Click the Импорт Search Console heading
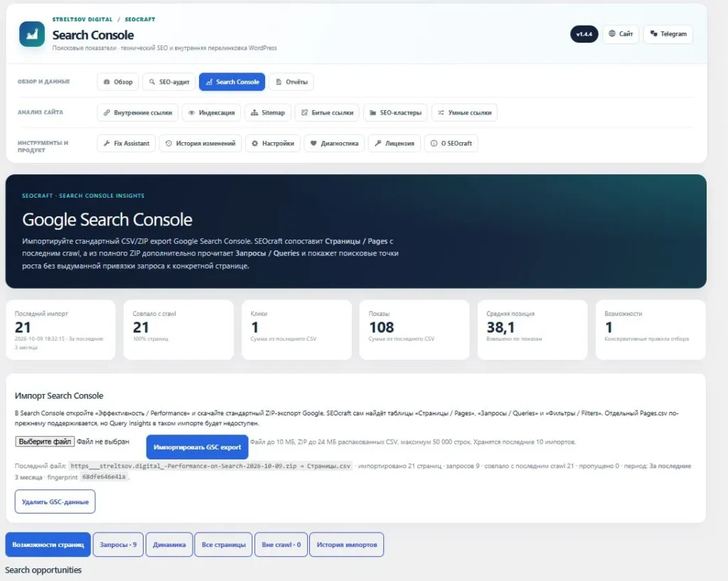Viewport: 728px width, 581px height. click(x=59, y=395)
